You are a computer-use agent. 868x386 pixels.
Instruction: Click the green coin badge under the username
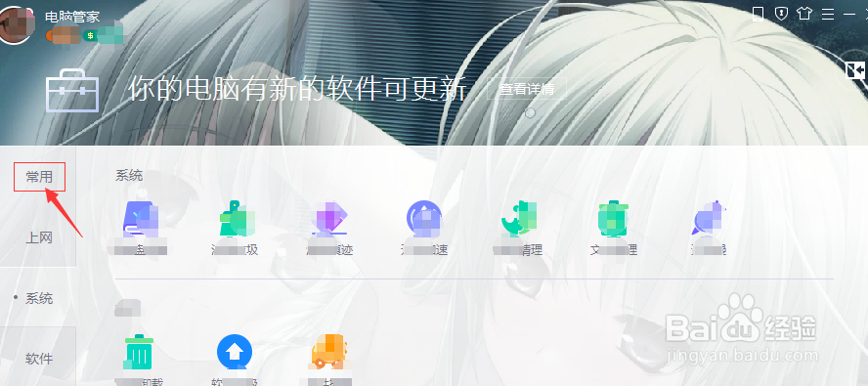90,36
